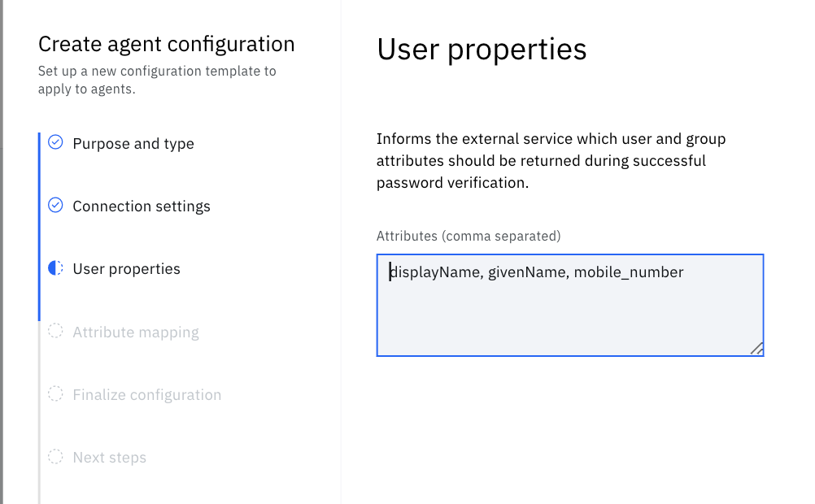Click the blue progress bar beside the steps
The image size is (815, 504).
[x=39, y=227]
